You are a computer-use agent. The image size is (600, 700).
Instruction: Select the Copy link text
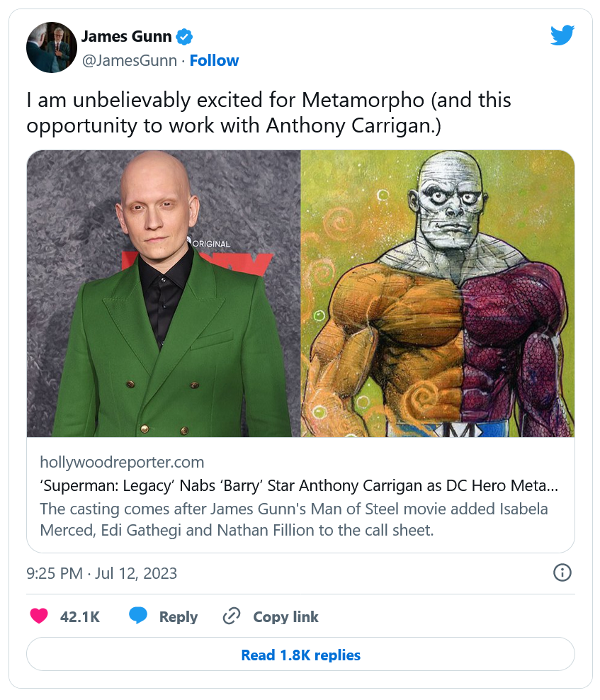tap(285, 617)
